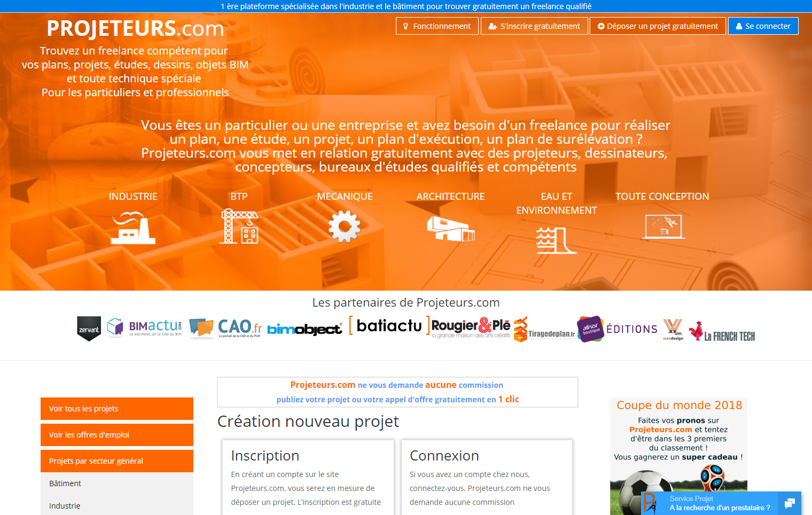Expand Projets par secteur général

click(117, 461)
